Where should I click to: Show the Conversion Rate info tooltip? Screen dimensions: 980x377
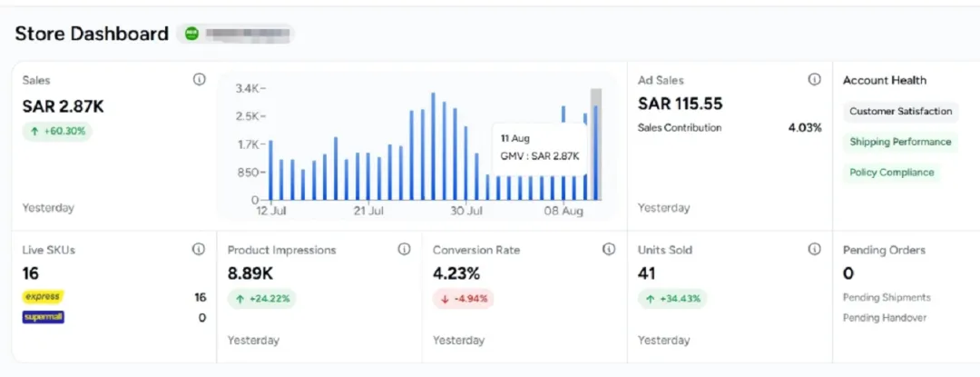pos(609,250)
